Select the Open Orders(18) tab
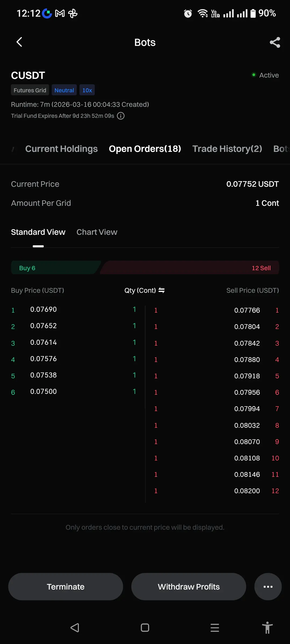The height and width of the screenshot is (644, 290). (145, 149)
